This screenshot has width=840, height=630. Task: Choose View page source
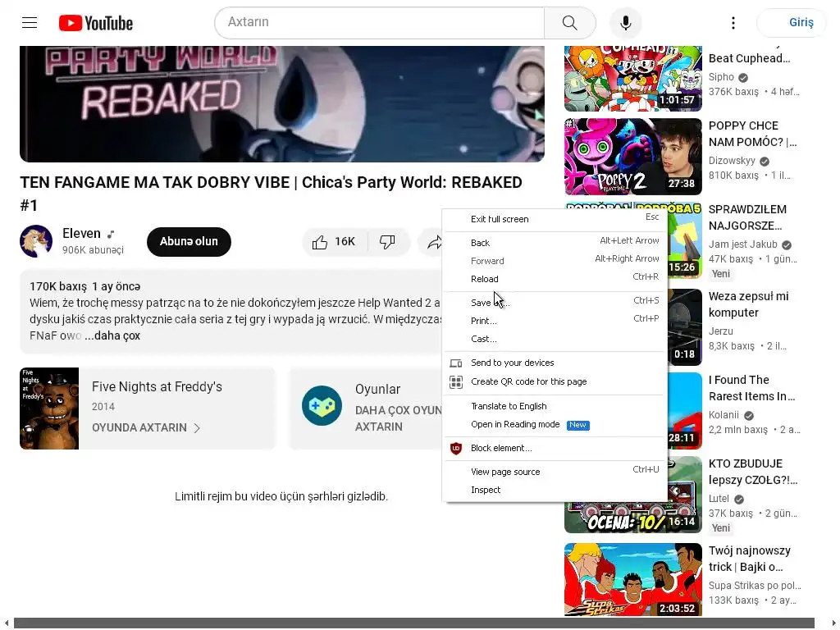(557, 472)
